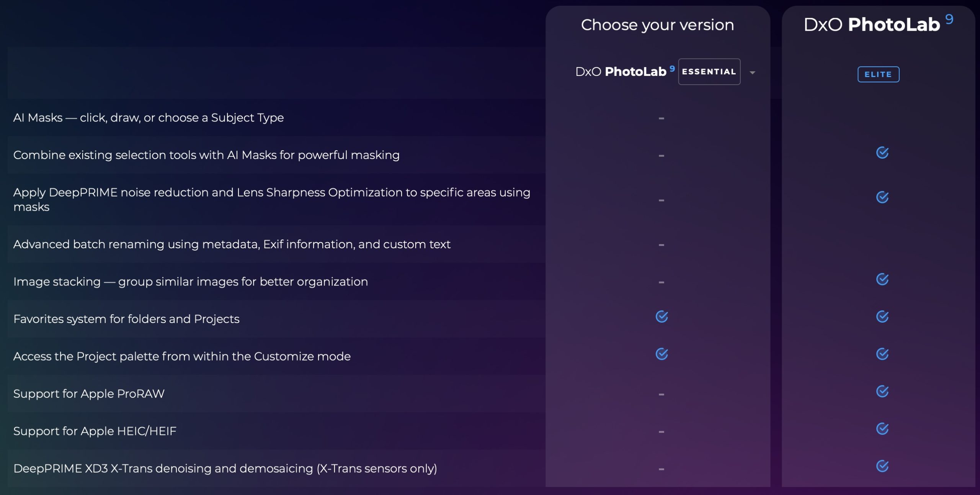Click Elite checkmark for Combine selection tools
This screenshot has height=495, width=980.
(x=882, y=153)
